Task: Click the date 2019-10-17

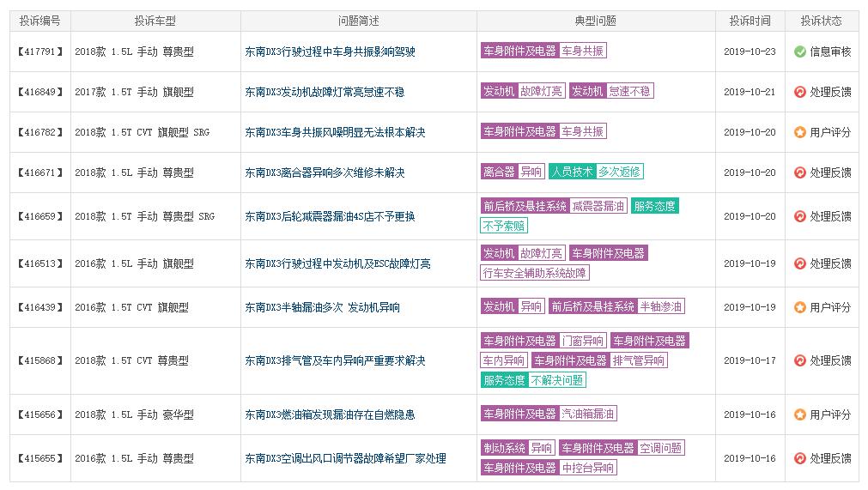Action: pos(750,360)
